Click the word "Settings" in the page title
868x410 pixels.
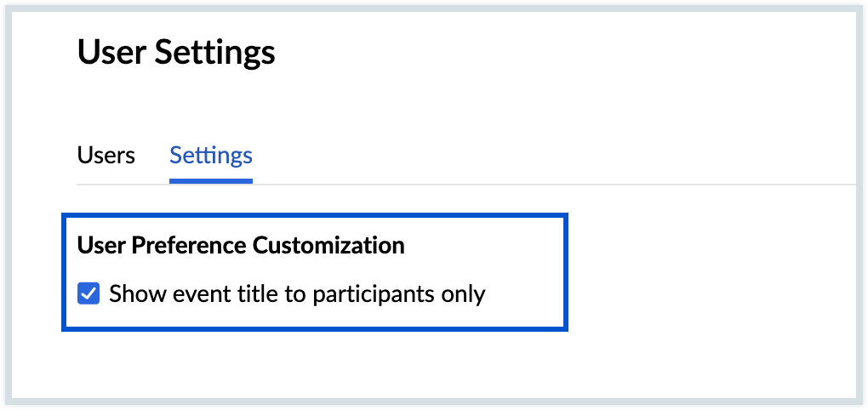(x=214, y=53)
